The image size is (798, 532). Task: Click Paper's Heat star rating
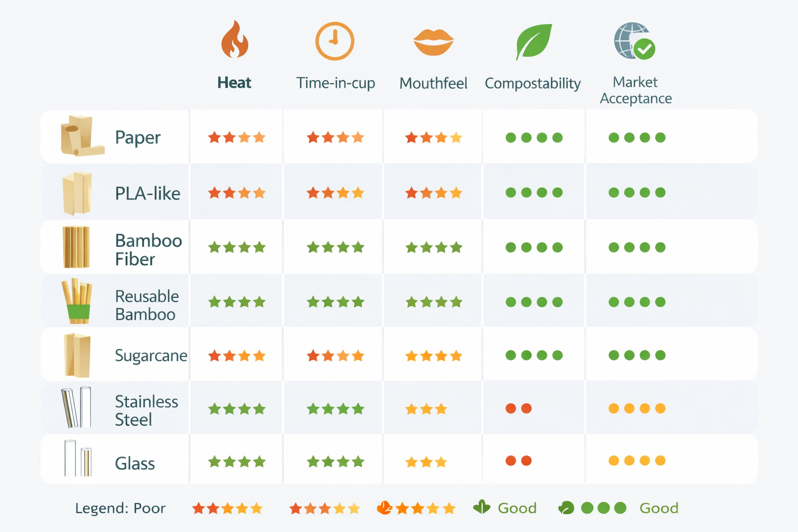236,138
